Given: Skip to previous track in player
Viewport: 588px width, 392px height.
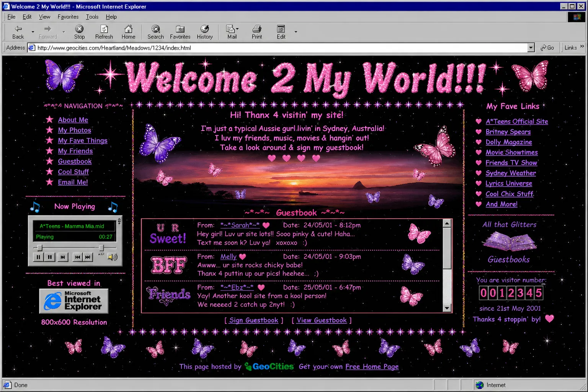Looking at the screenshot, I should point(78,257).
